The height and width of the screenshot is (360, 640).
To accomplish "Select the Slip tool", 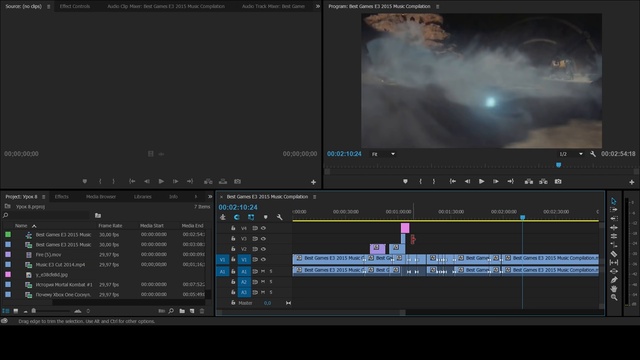I will (614, 262).
